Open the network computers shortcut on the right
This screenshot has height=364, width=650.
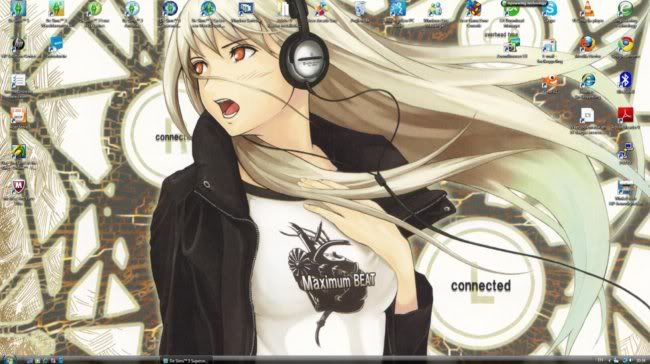pos(625,153)
